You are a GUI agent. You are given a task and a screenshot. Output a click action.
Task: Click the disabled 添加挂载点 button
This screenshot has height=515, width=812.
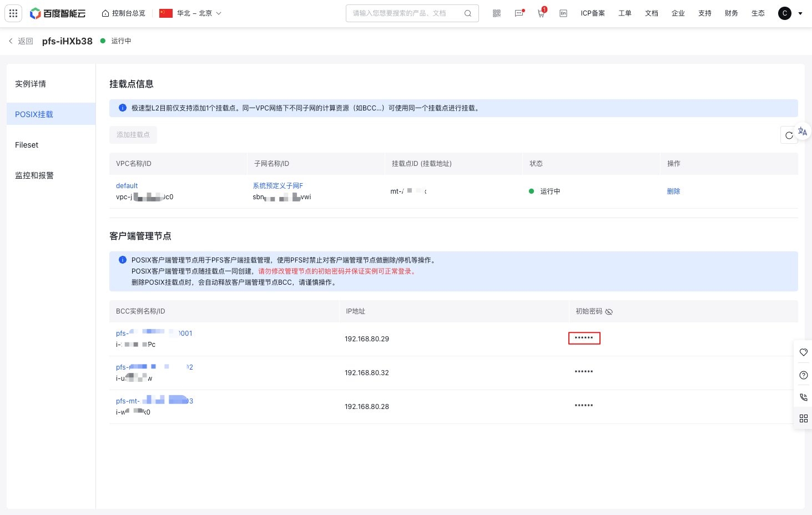[x=133, y=135]
